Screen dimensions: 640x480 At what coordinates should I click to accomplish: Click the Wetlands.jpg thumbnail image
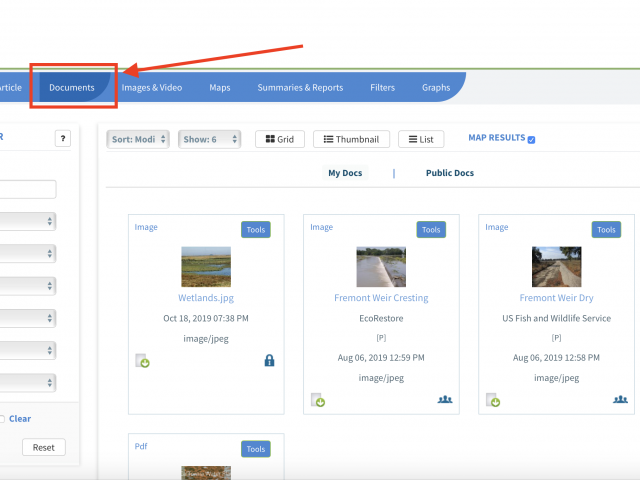[x=206, y=267]
